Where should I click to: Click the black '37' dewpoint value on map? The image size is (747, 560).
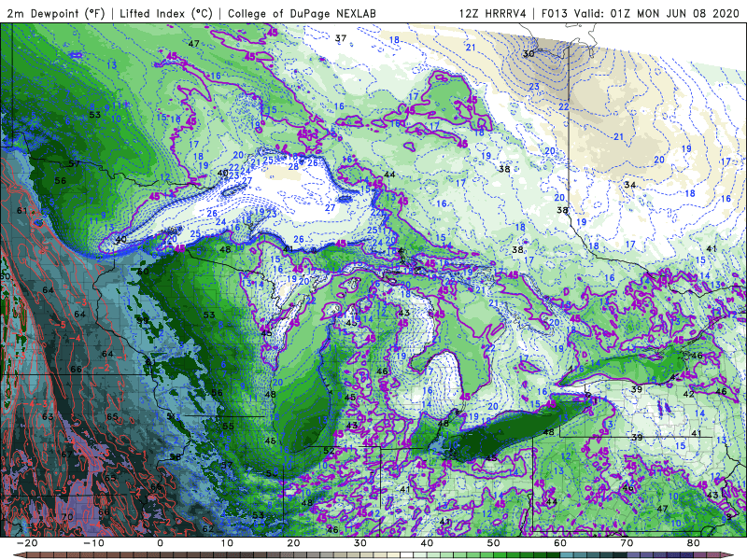tap(341, 38)
